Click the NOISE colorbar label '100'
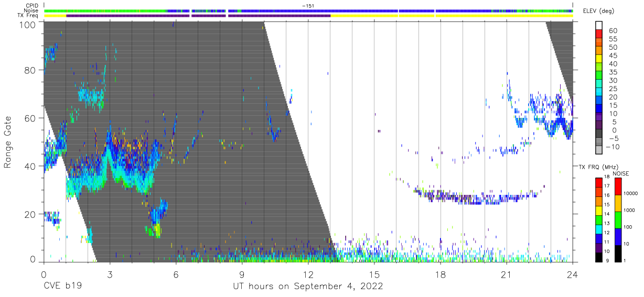644x297 pixels. [628, 227]
